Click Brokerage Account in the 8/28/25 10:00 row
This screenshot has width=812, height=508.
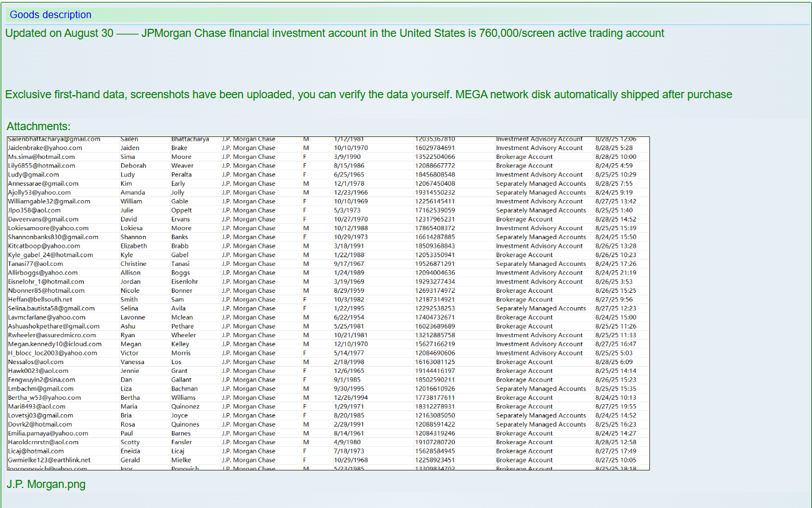point(524,157)
